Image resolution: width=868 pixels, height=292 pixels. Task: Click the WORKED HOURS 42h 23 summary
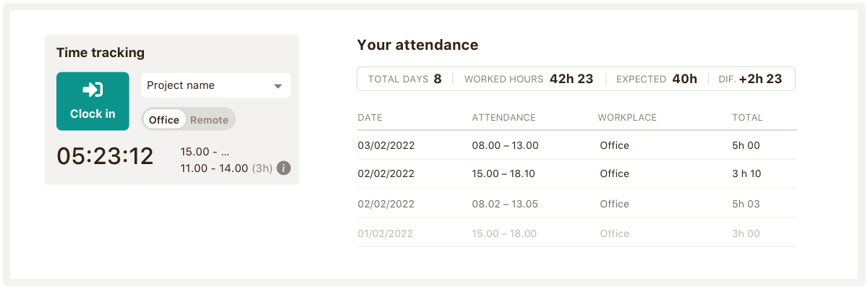528,79
